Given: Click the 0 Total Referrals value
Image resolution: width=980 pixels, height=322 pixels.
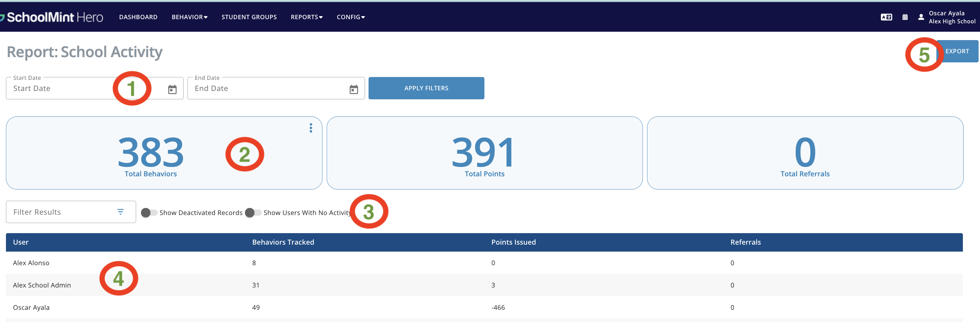Looking at the screenshot, I should [x=805, y=152].
